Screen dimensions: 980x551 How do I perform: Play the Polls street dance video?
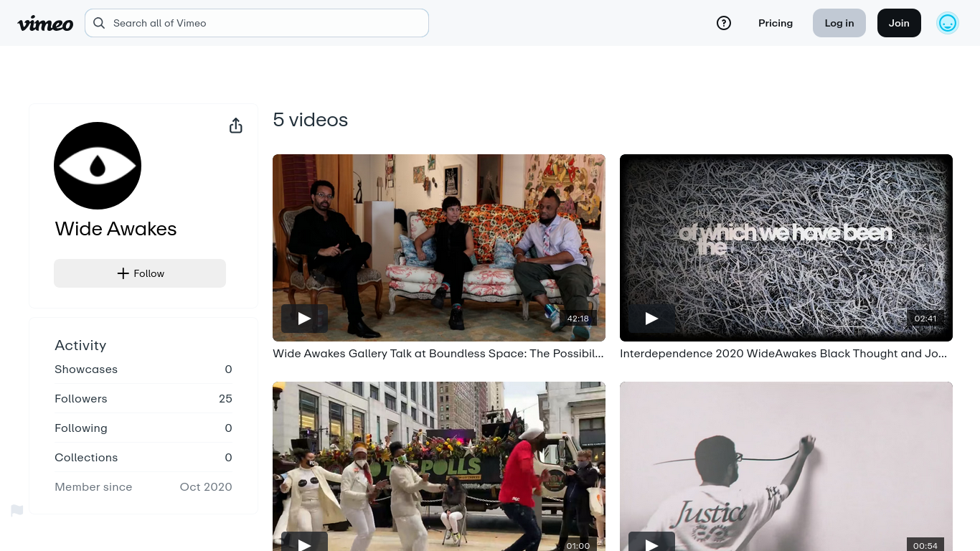[304, 544]
